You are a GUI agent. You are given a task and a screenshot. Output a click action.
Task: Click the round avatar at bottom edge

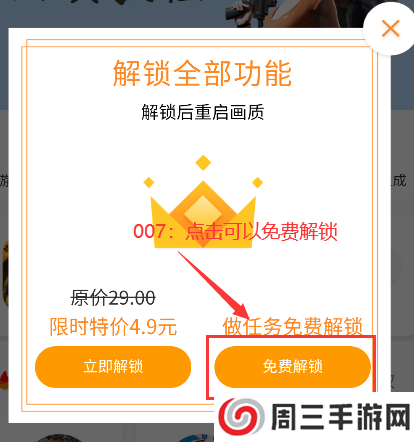58,438
